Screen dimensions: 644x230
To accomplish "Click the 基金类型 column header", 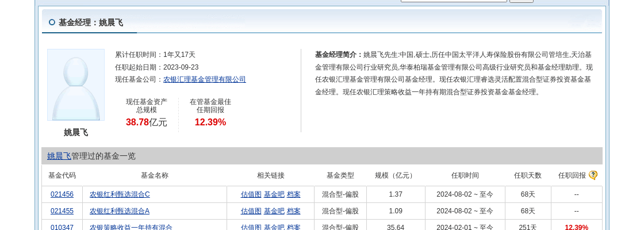I will coord(340,175).
